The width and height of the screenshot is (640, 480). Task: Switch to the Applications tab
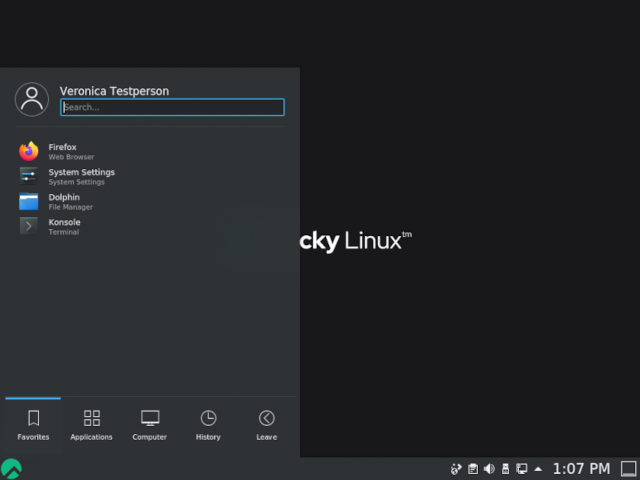[x=91, y=424]
